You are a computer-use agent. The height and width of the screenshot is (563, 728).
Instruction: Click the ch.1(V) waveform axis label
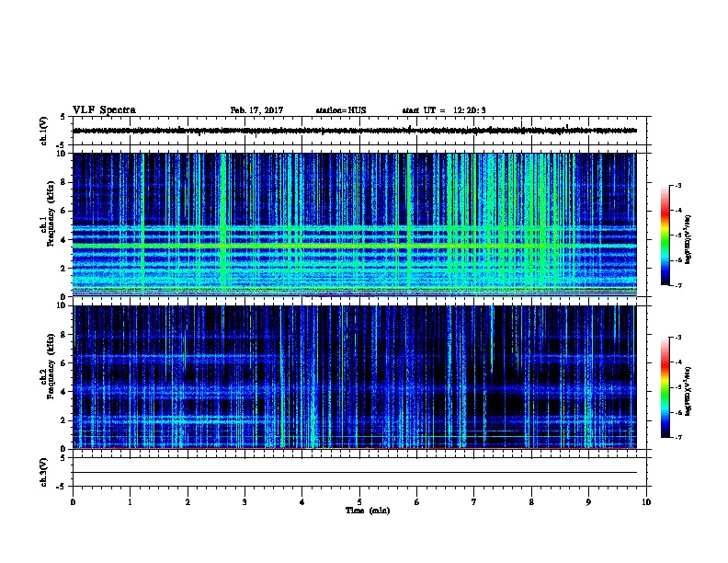[x=44, y=131]
